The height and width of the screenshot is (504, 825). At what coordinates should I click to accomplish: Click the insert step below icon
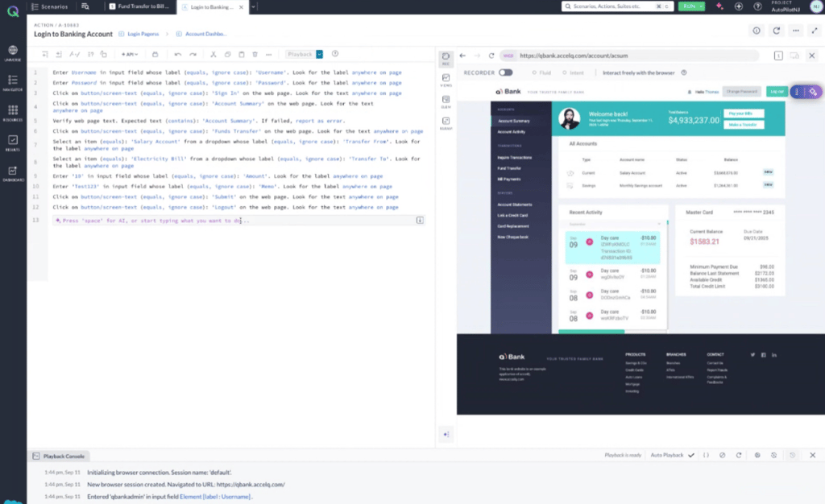[x=59, y=54]
